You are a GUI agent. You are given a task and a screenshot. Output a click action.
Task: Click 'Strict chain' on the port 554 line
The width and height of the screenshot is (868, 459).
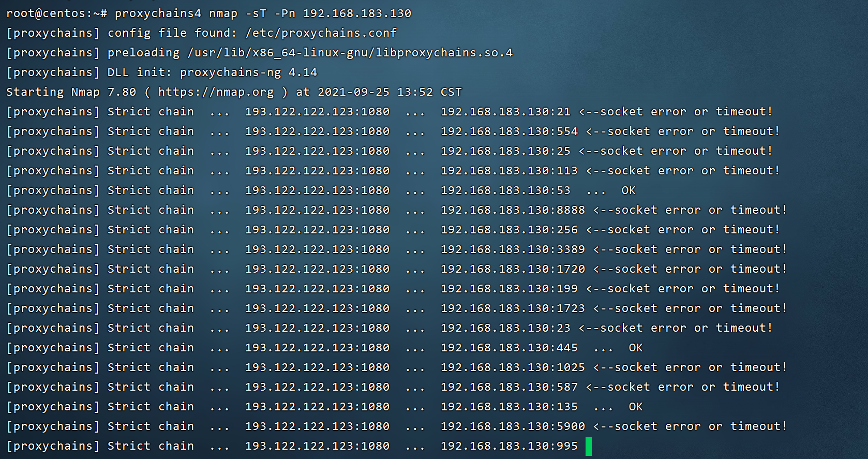pos(151,131)
